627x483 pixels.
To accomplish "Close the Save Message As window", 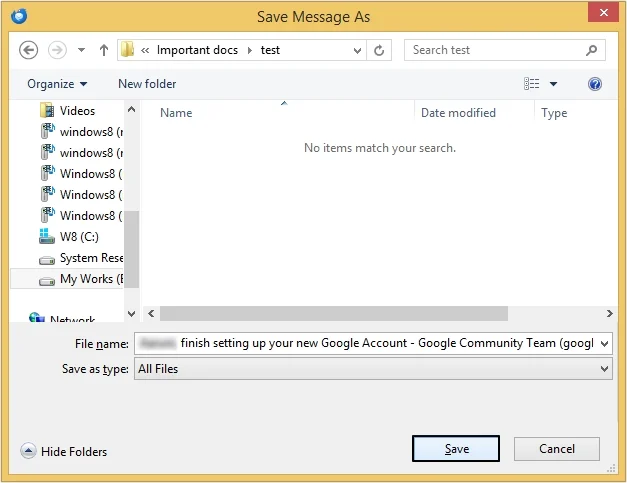I will [603, 12].
